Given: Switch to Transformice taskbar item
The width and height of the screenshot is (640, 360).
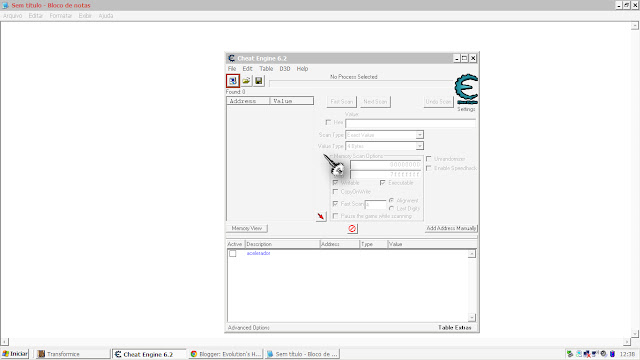Looking at the screenshot, I should pos(72,354).
